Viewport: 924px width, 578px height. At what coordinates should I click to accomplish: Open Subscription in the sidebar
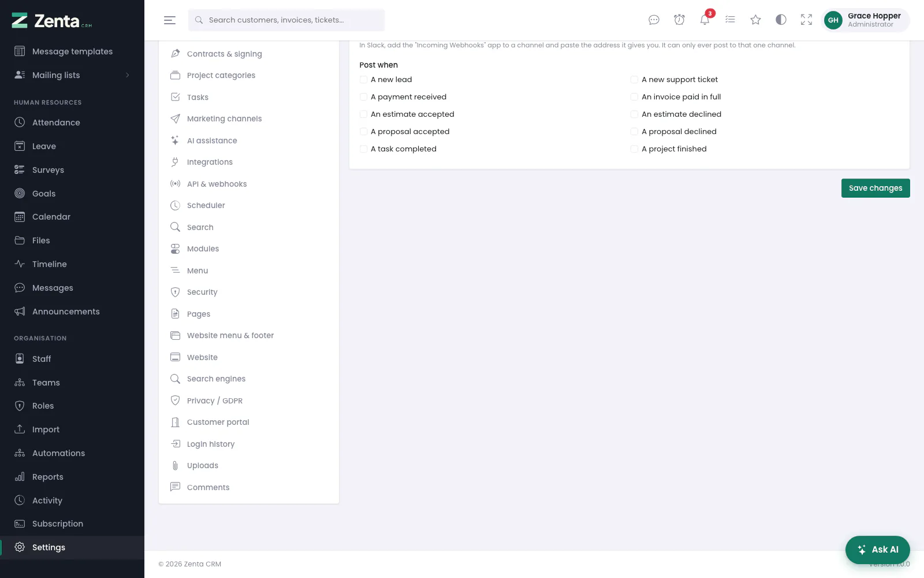pos(72,524)
